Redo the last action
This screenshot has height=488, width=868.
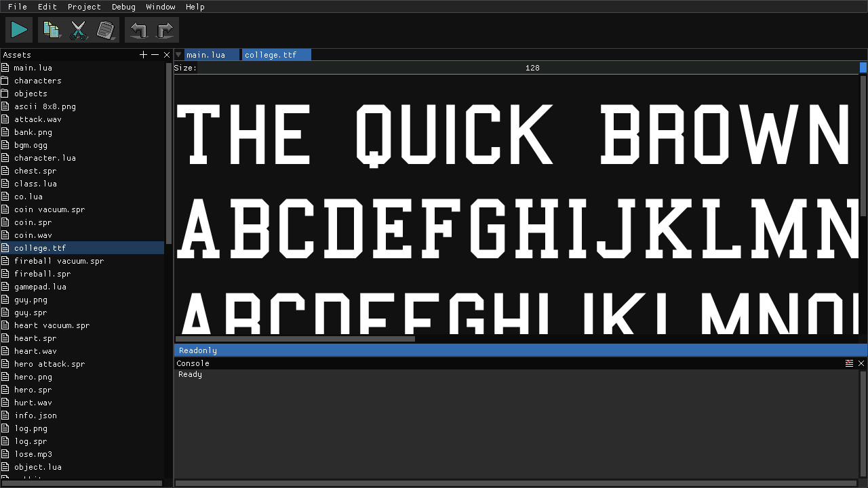165,29
